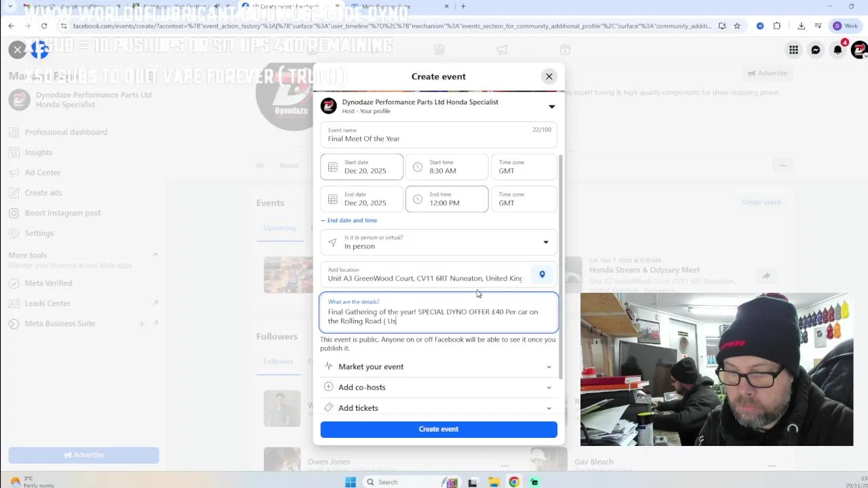Click the clock icon in End time
The width and height of the screenshot is (868, 488).
418,199
